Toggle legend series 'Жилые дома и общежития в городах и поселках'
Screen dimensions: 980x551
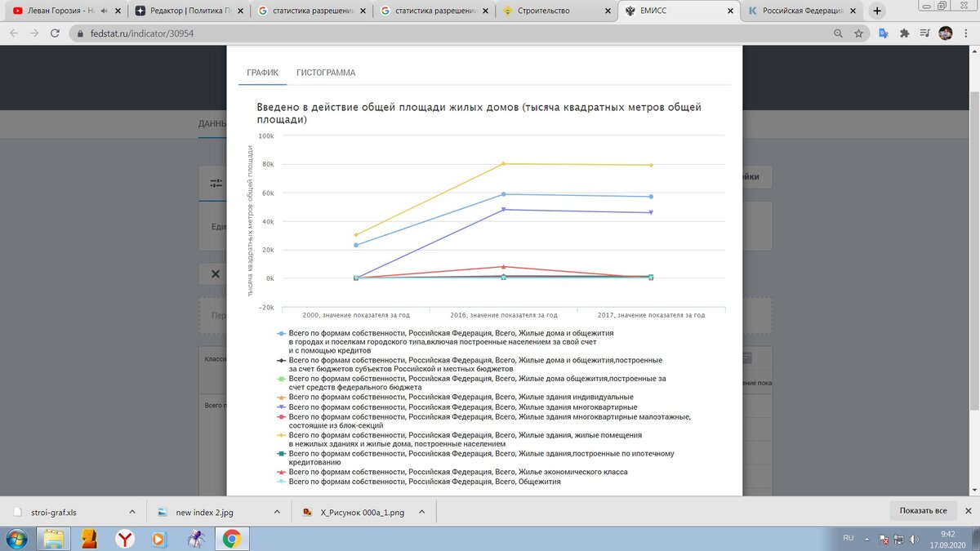point(451,342)
